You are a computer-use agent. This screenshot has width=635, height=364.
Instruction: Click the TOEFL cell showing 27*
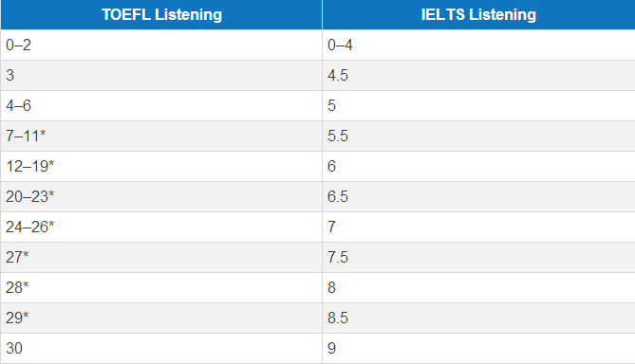tap(161, 257)
